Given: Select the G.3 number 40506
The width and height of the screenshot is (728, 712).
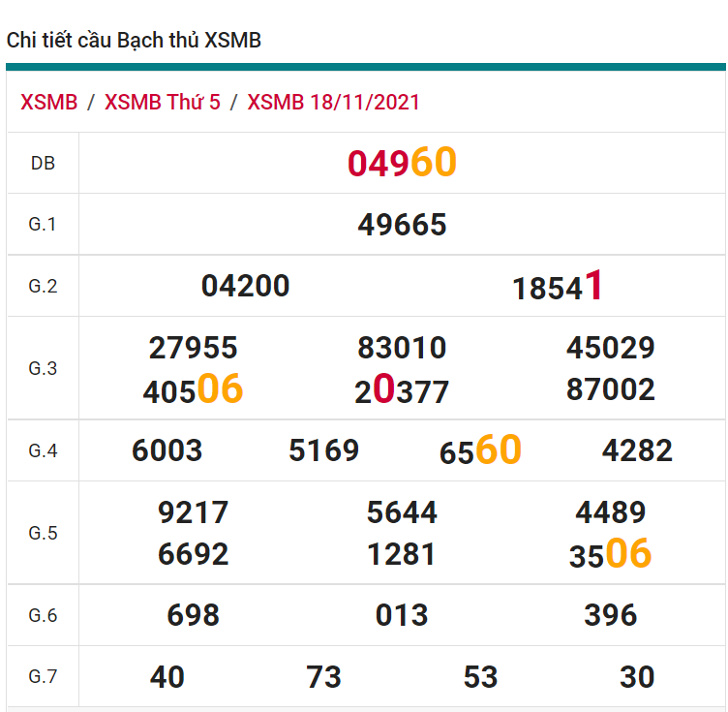Looking at the screenshot, I should pos(193,390).
